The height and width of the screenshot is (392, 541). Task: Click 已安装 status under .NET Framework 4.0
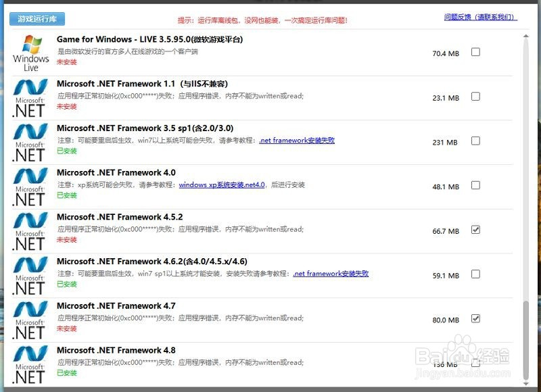click(x=67, y=195)
